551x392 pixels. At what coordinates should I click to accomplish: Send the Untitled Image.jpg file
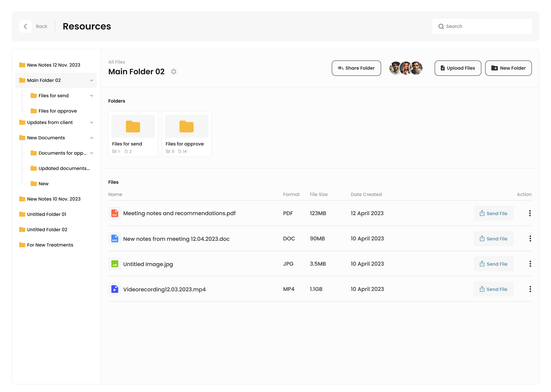click(494, 264)
